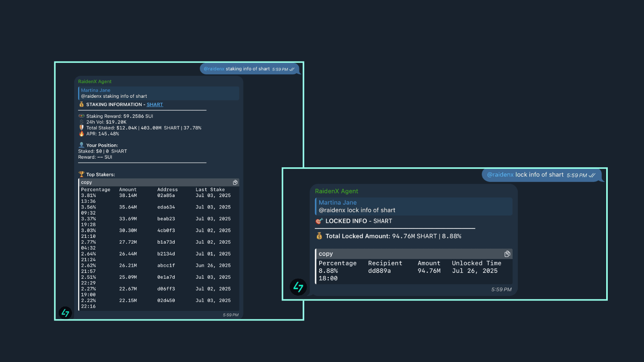Click person emoji beside Your Position
The image size is (644, 362).
[x=81, y=145]
